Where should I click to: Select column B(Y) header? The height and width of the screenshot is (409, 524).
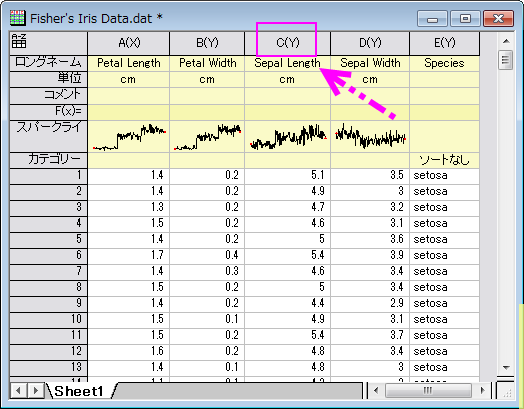207,43
